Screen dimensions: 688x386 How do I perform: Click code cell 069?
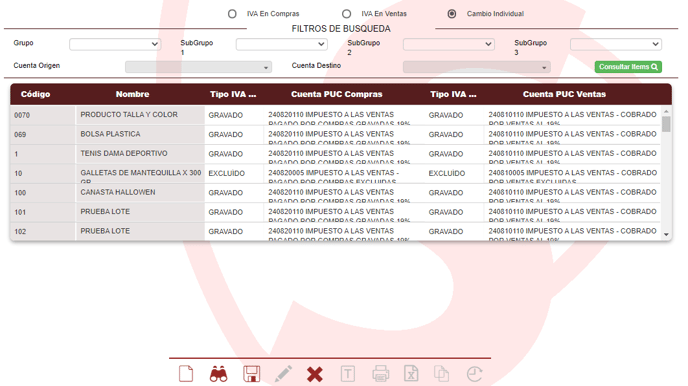pos(43,135)
